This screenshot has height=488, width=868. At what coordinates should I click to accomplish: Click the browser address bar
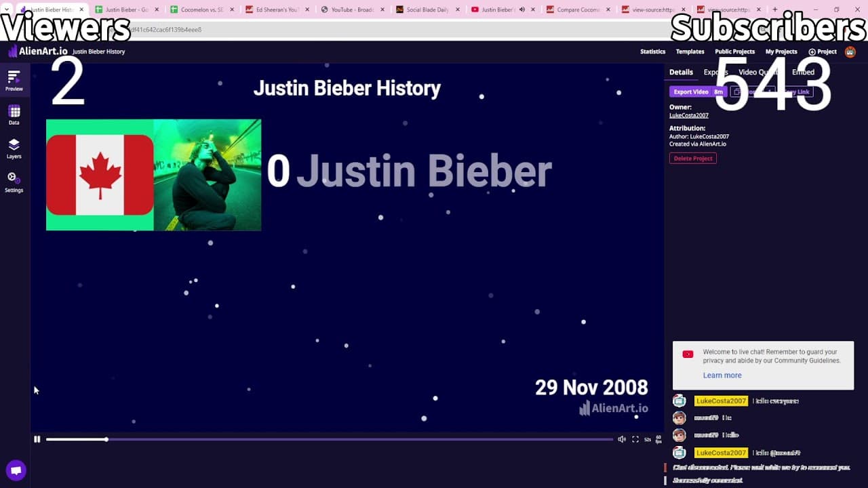pyautogui.click(x=434, y=30)
